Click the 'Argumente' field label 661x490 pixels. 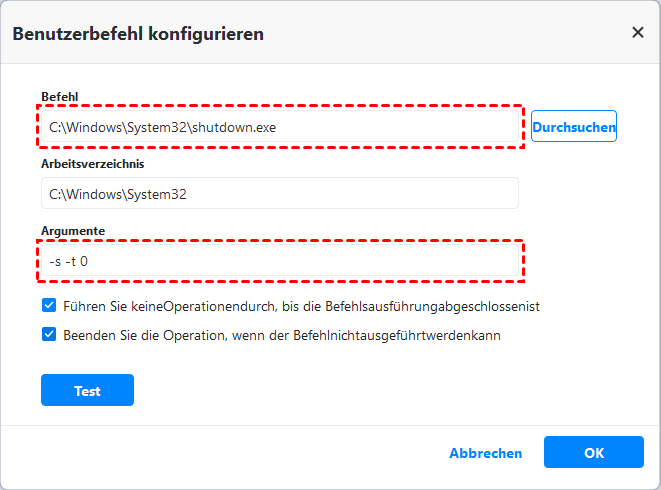73,230
